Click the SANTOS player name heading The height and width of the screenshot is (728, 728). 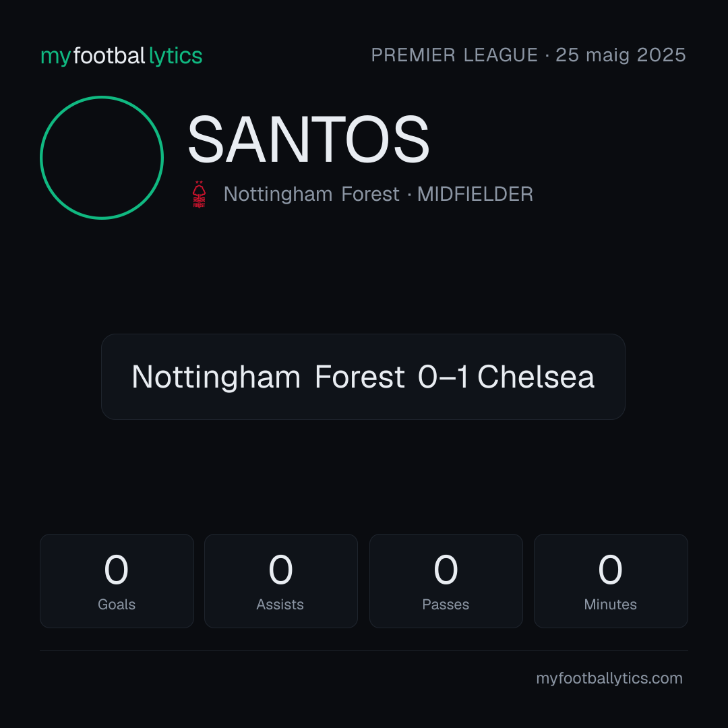(308, 140)
